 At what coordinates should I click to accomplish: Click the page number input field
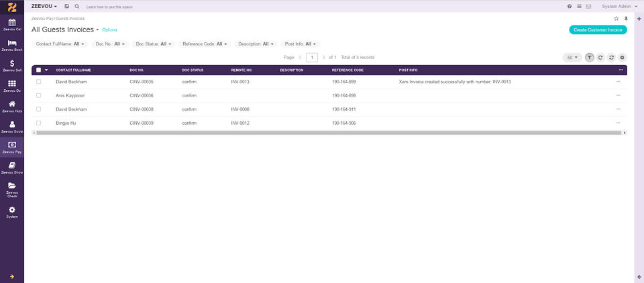click(x=312, y=58)
